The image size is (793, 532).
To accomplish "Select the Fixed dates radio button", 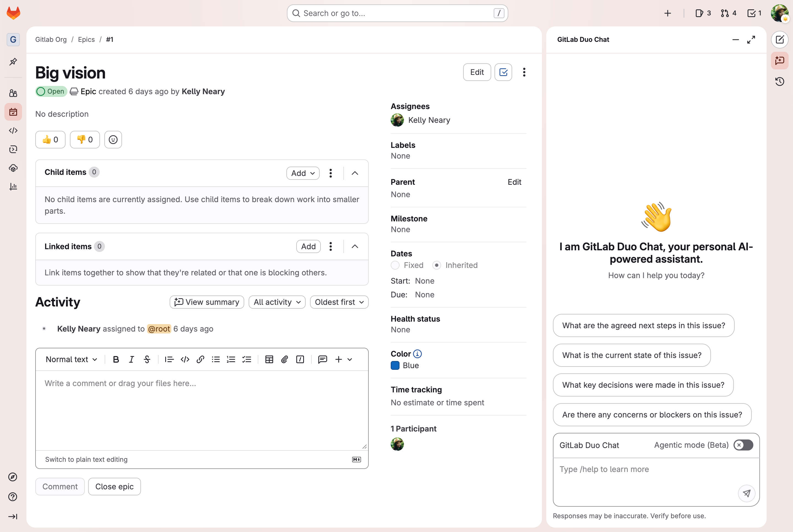I will click(x=395, y=265).
